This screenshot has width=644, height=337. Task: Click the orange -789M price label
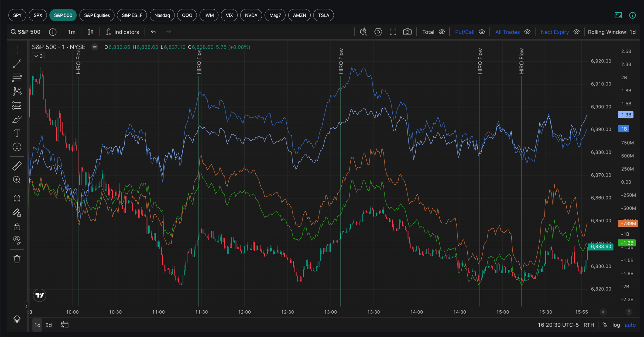tap(628, 223)
